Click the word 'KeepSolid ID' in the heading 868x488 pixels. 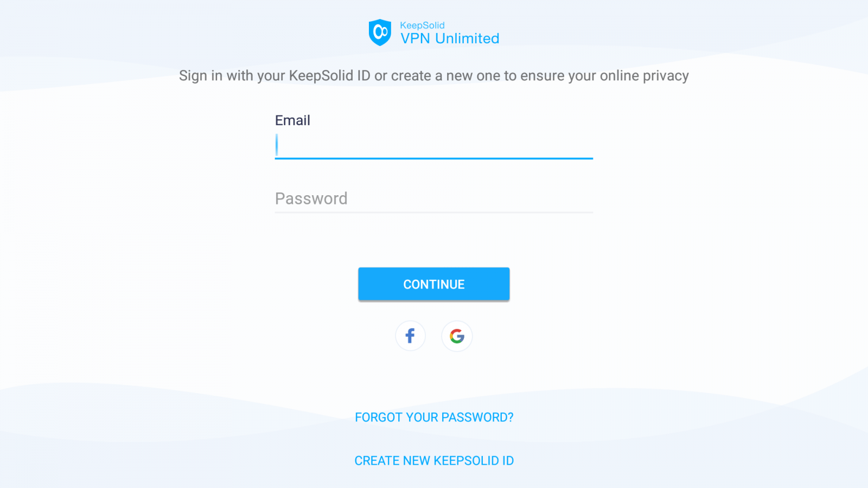pyautogui.click(x=329, y=76)
